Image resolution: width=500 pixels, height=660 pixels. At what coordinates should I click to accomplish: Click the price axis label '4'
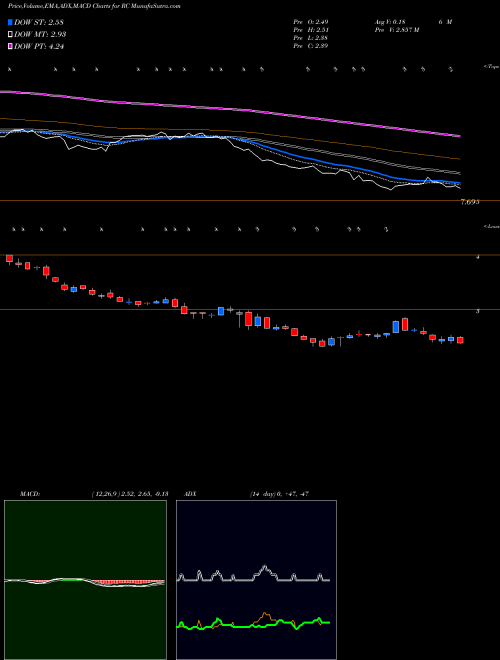(x=478, y=256)
